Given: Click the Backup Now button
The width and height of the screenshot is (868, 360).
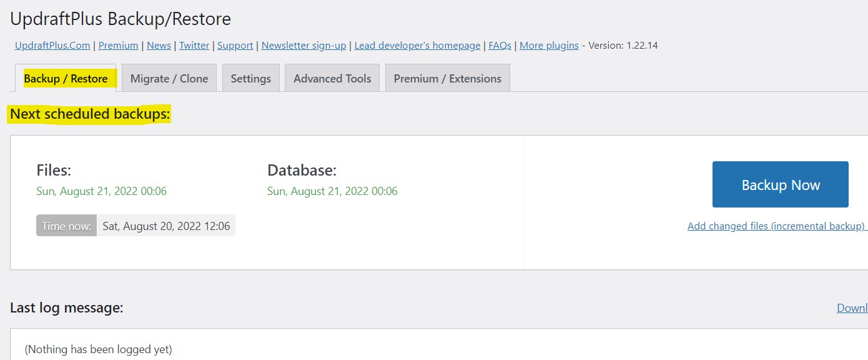Looking at the screenshot, I should 780,184.
